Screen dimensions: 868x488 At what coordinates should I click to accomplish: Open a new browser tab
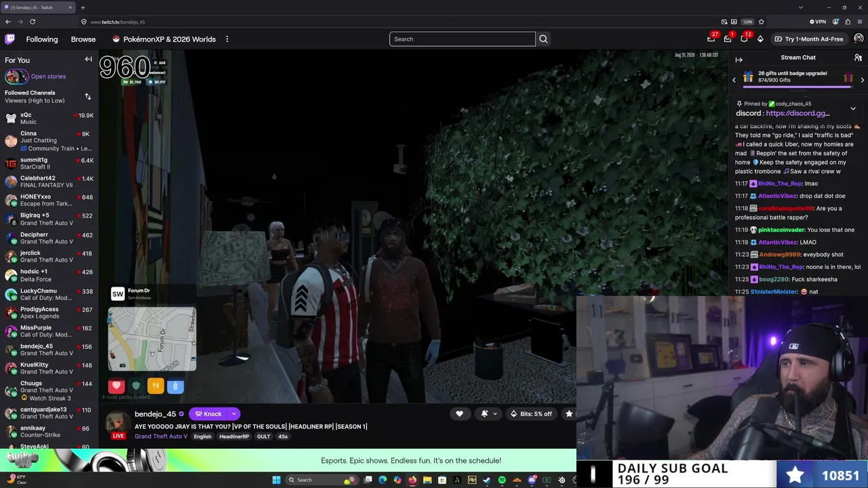83,7
